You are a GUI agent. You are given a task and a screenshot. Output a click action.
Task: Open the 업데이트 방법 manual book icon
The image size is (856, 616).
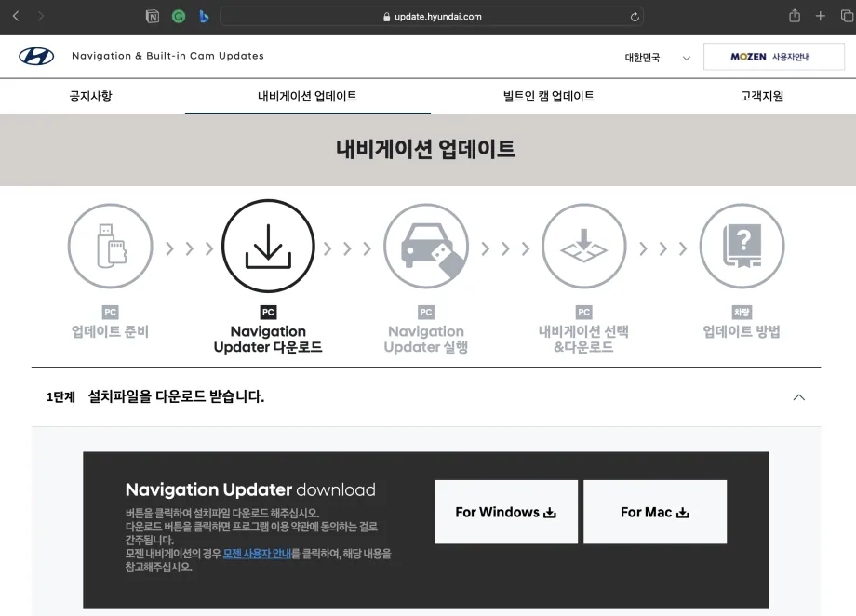coord(742,246)
